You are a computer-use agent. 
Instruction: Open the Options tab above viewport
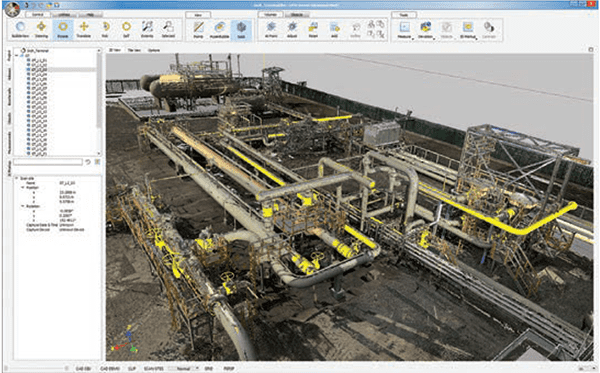tap(154, 50)
